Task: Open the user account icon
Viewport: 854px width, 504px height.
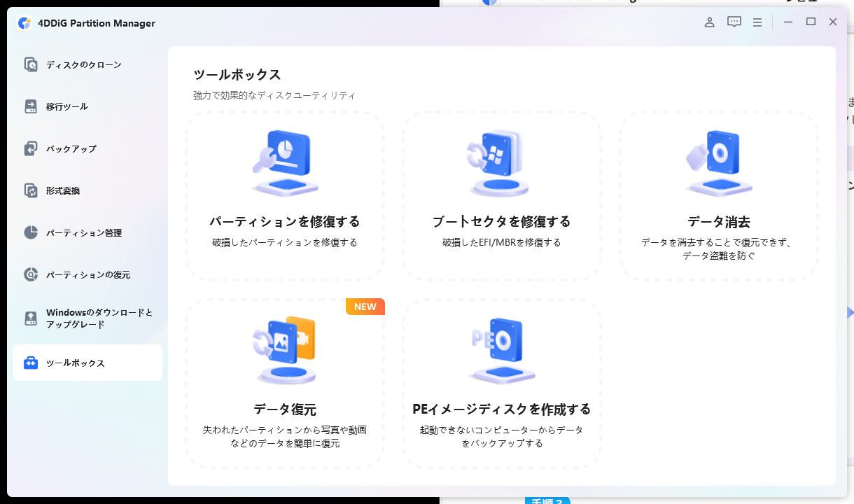Action: (709, 22)
